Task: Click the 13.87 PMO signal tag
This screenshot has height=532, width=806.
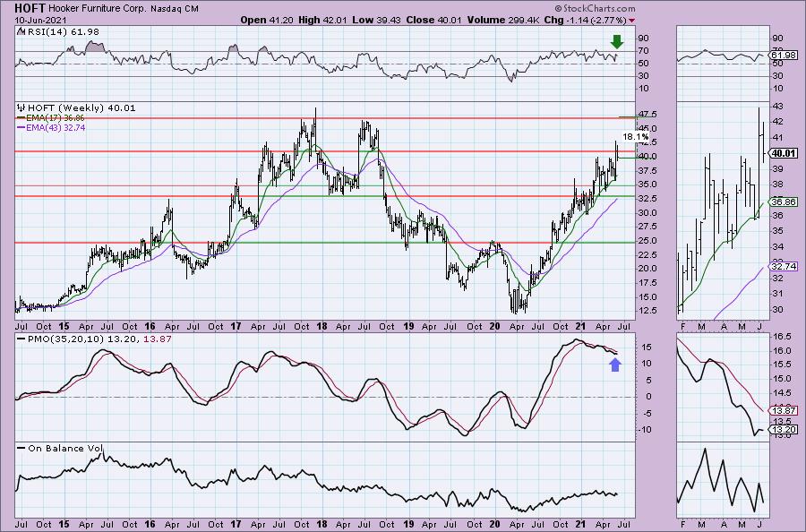Action: [784, 411]
